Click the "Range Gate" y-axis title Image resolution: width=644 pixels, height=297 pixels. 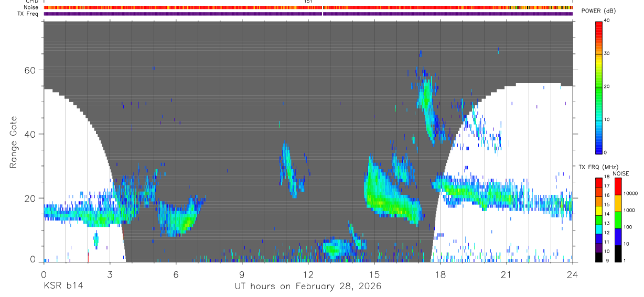[14, 142]
